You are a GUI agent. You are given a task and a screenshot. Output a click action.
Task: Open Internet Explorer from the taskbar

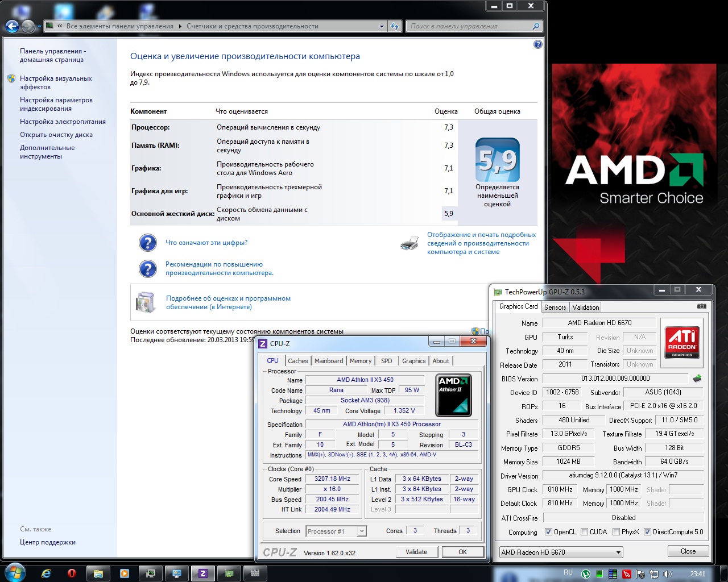coord(46,573)
